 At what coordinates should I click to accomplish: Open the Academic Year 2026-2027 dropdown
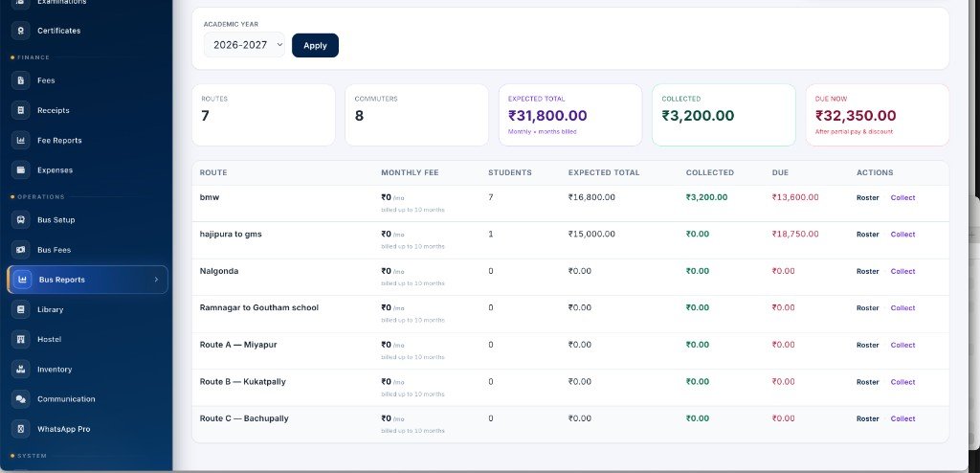point(244,45)
